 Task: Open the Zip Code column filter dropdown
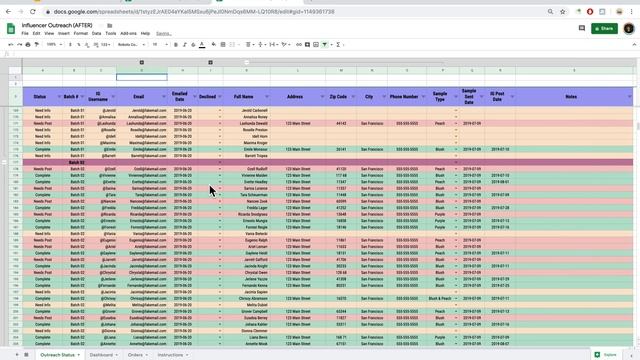(x=353, y=97)
